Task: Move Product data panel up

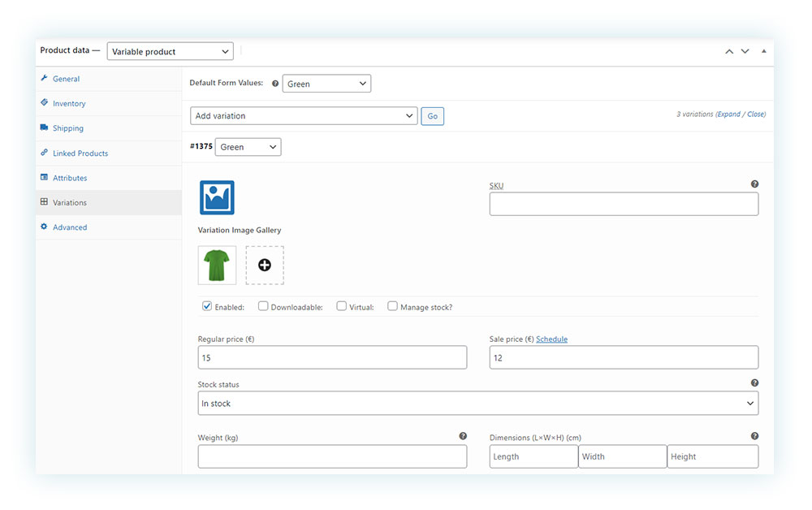Action: (729, 51)
